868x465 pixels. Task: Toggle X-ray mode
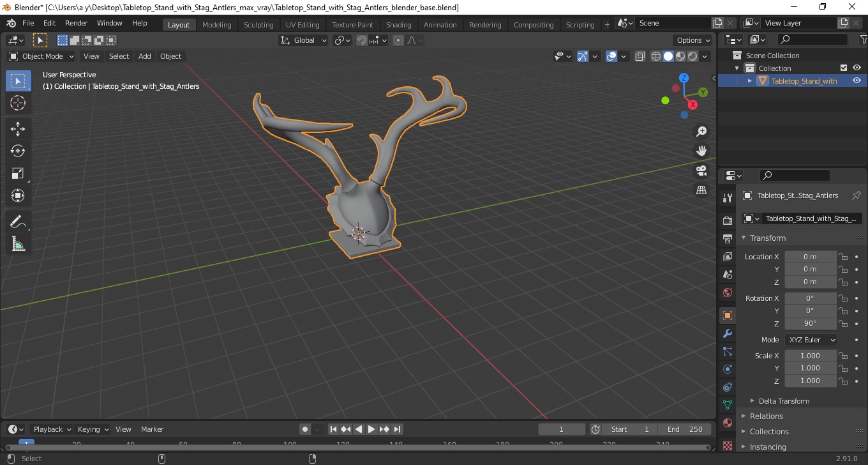(640, 56)
